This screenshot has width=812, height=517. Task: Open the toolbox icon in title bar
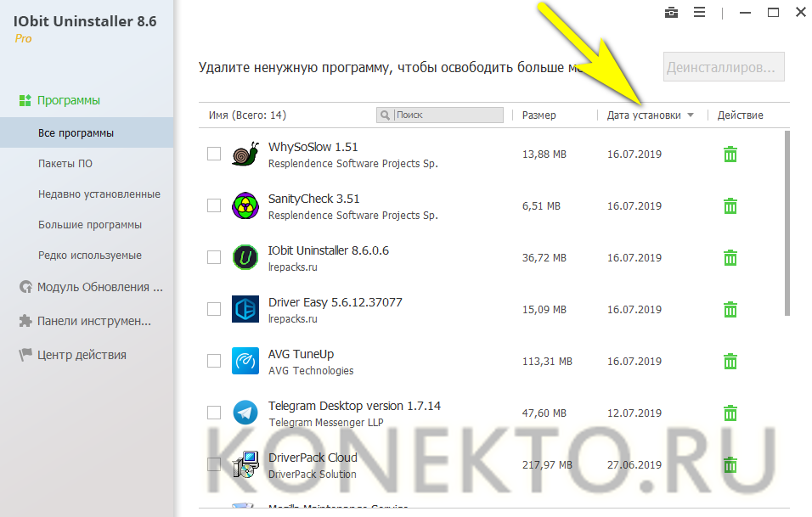click(672, 13)
